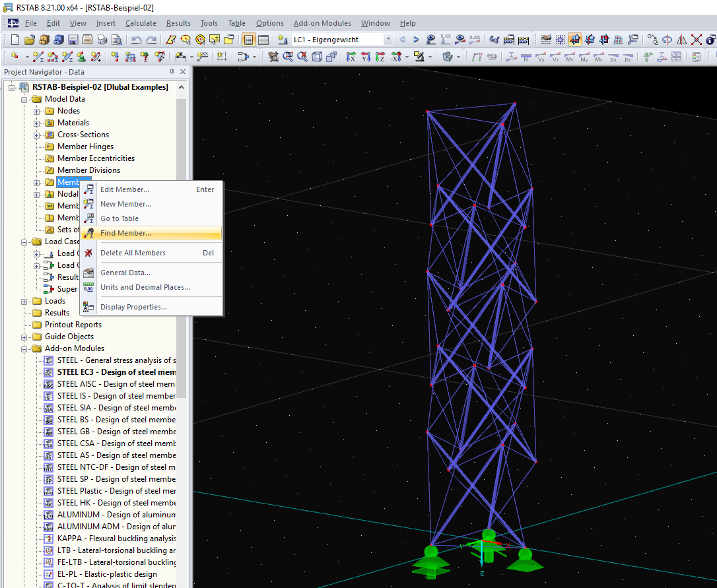The height and width of the screenshot is (588, 717).
Task: Click the Undo arrow icon
Action: point(137,40)
